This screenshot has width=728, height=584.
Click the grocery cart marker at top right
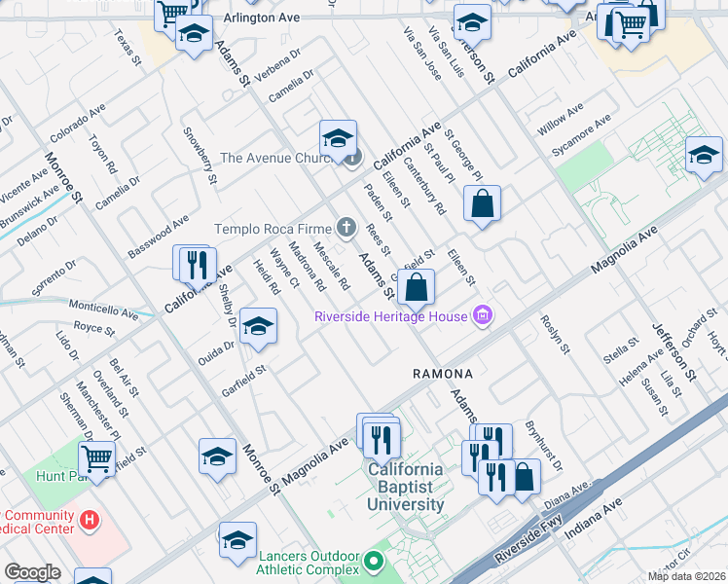point(631,25)
